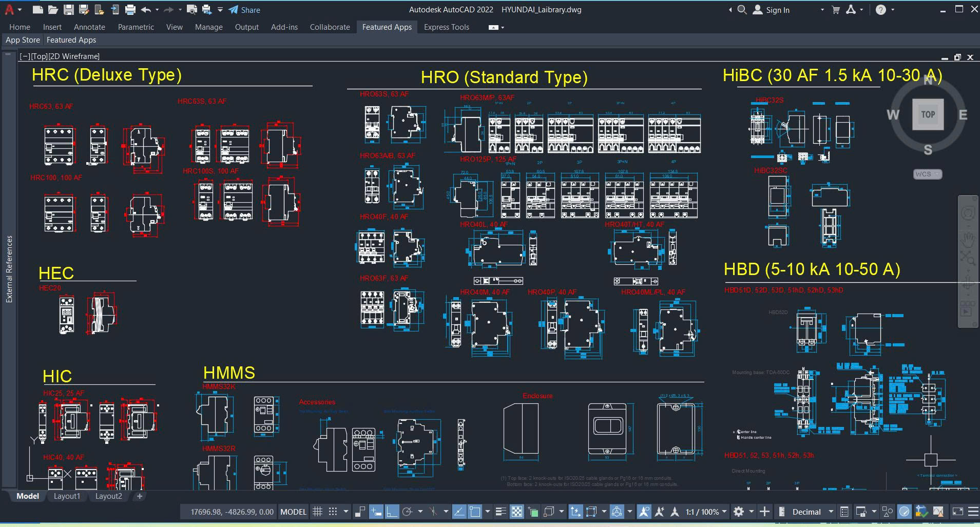Click the Save As icon
The height and width of the screenshot is (527, 980).
[84, 10]
